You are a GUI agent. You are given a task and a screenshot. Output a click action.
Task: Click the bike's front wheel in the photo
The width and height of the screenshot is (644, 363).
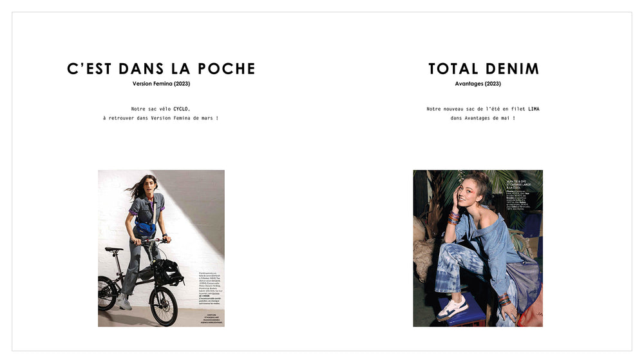click(x=164, y=306)
